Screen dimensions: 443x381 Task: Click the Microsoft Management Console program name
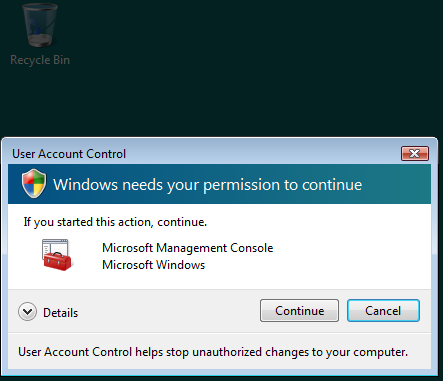(x=188, y=248)
